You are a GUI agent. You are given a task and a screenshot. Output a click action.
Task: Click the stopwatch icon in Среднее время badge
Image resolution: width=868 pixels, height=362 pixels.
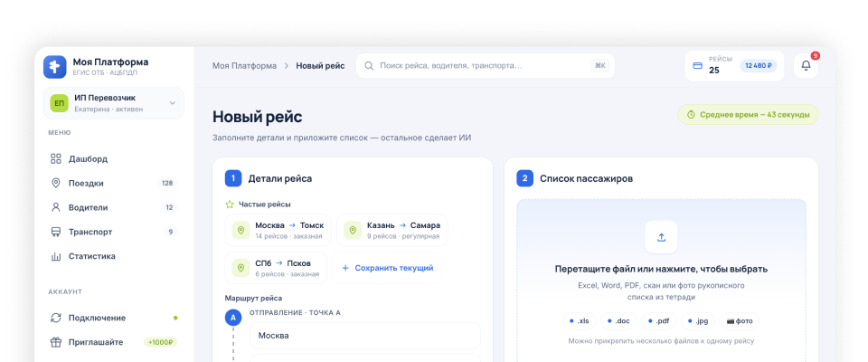(691, 115)
